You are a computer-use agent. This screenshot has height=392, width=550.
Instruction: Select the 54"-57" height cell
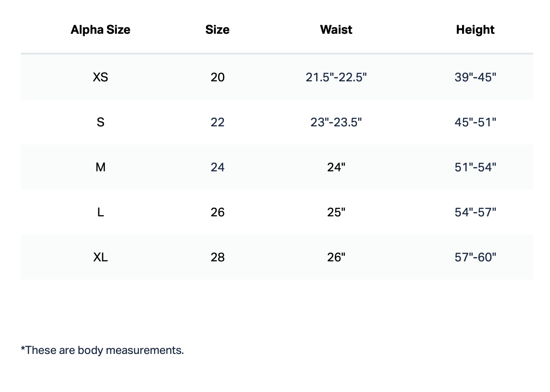pos(475,212)
